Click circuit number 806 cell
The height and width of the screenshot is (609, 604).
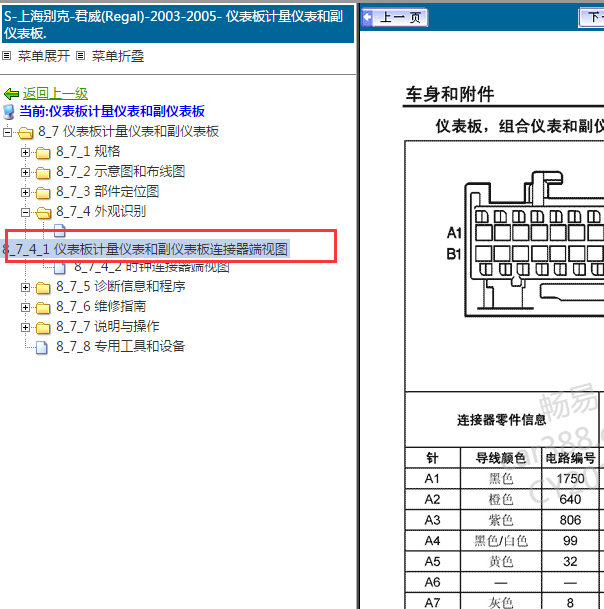coord(570,520)
